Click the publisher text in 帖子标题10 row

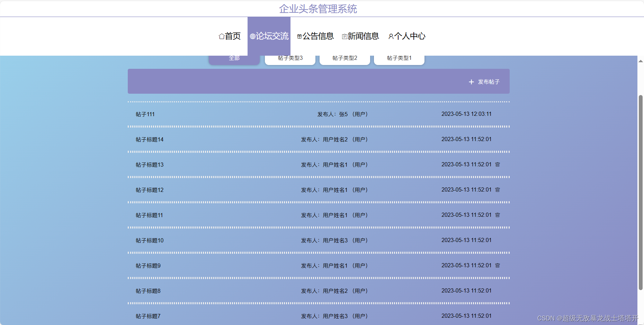(334, 241)
